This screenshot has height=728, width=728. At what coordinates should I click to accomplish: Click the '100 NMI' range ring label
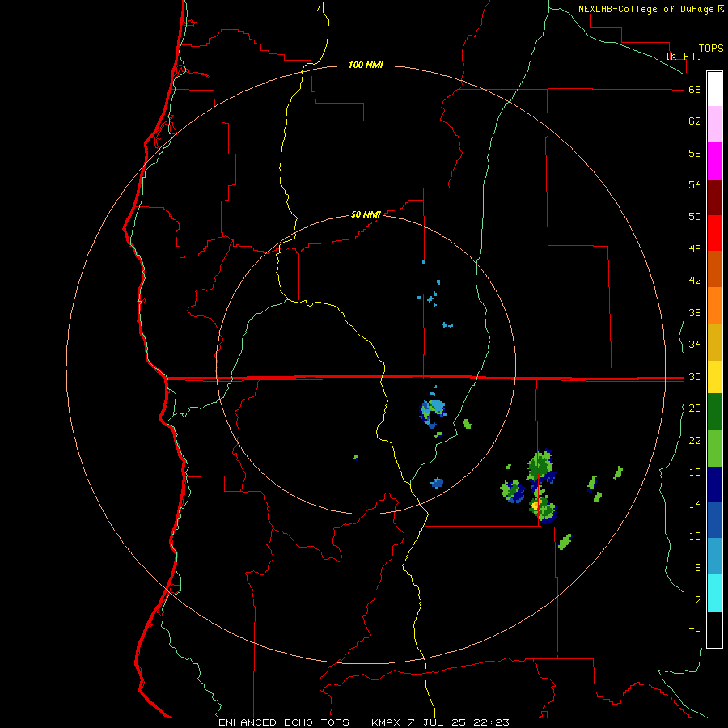366,65
